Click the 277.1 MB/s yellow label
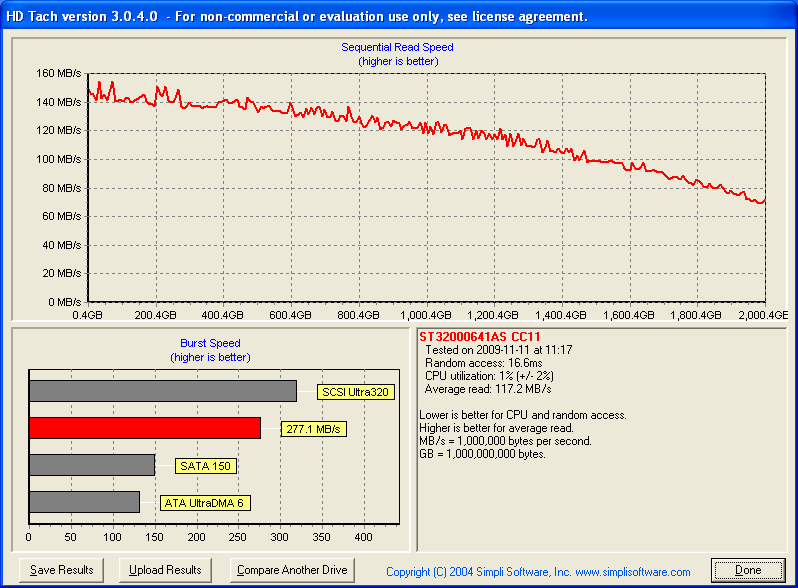Viewport: 798px width, 588px height. point(312,429)
